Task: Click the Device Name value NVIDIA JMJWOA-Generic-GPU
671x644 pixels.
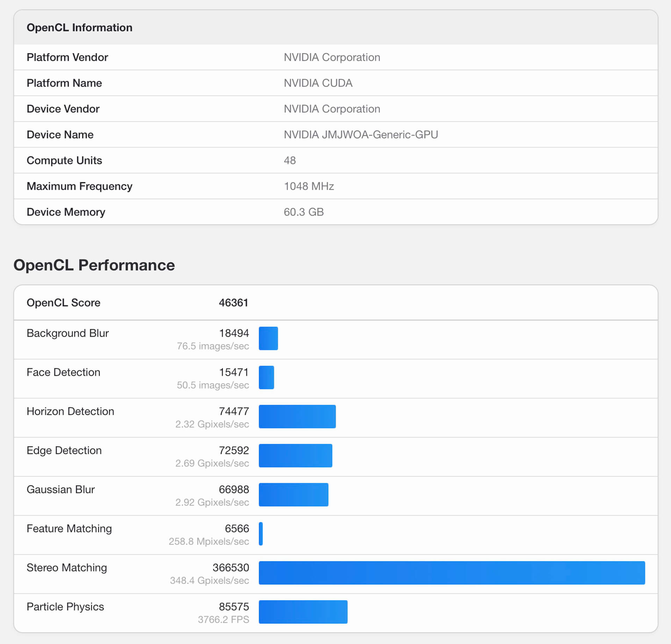Action: click(361, 134)
